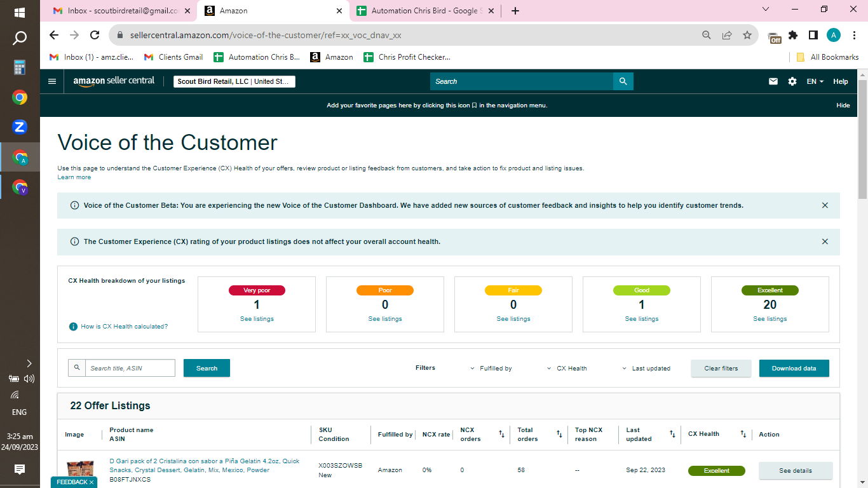Open the Seller Central mail messages icon
The width and height of the screenshot is (868, 488).
pyautogui.click(x=773, y=81)
